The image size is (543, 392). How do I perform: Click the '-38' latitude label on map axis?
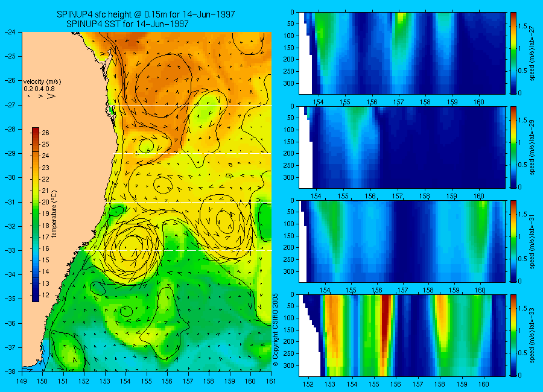[10, 371]
